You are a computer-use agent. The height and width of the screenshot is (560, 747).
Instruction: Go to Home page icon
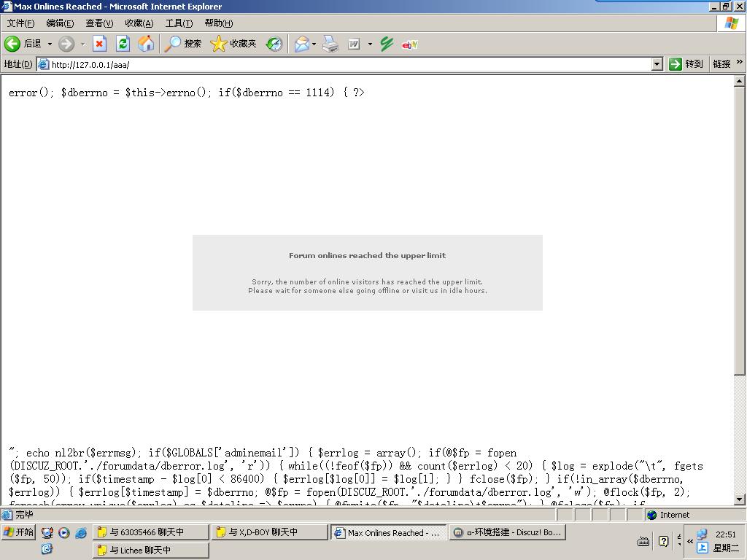pos(146,44)
